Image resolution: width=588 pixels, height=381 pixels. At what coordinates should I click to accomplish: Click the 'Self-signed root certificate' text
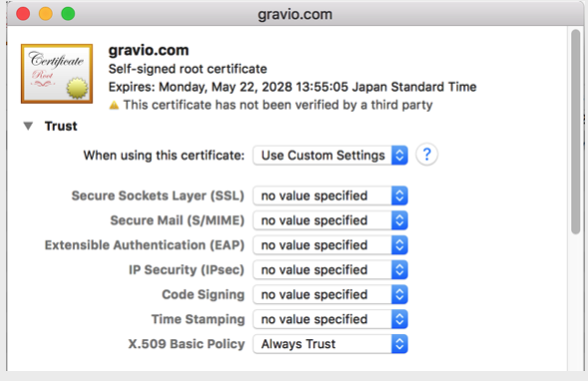pyautogui.click(x=187, y=69)
